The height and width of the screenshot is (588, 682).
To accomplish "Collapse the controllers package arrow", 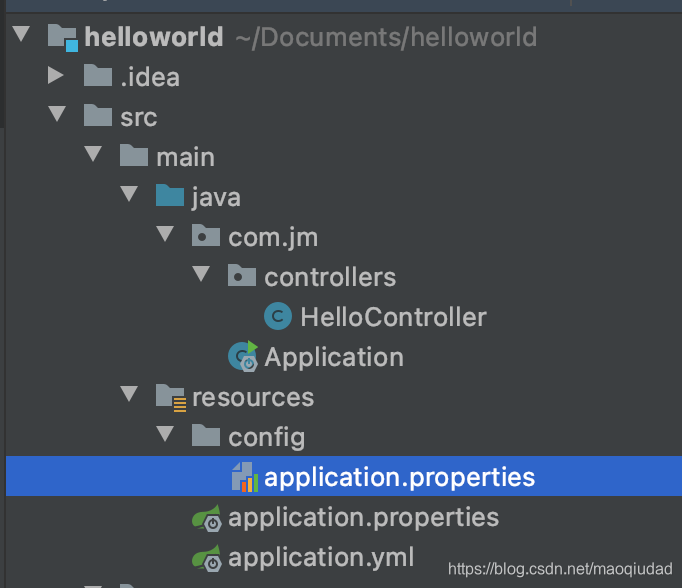I will tap(201, 274).
